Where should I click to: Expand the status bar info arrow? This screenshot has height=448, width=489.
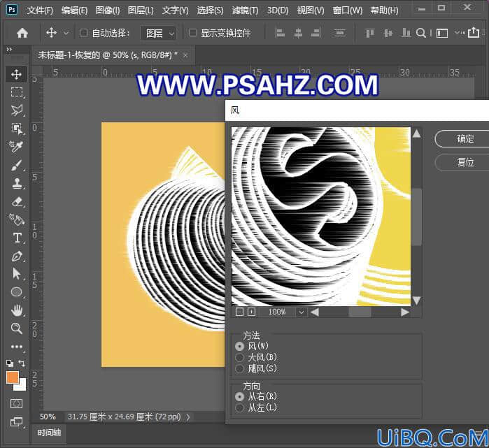[188, 417]
